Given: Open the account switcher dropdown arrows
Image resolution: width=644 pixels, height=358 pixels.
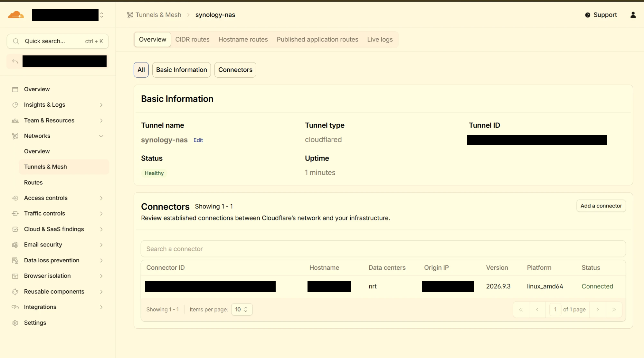Looking at the screenshot, I should [x=102, y=15].
